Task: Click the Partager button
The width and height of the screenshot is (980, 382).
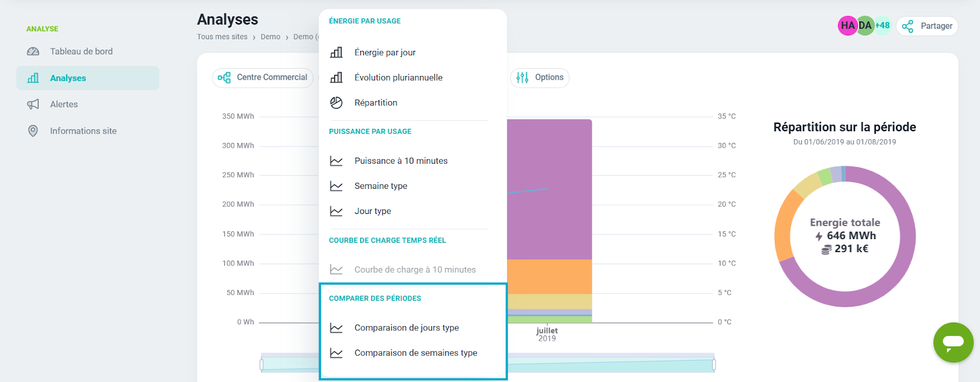Action: click(927, 26)
